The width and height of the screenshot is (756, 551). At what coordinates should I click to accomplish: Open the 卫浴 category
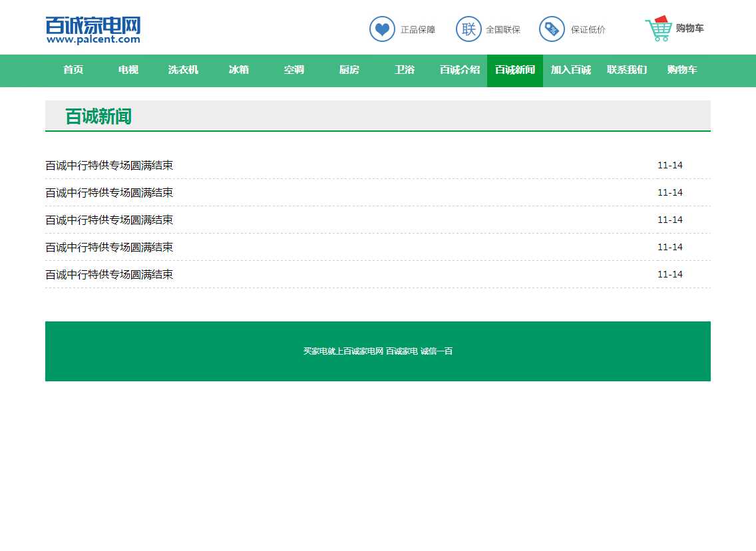pos(404,70)
